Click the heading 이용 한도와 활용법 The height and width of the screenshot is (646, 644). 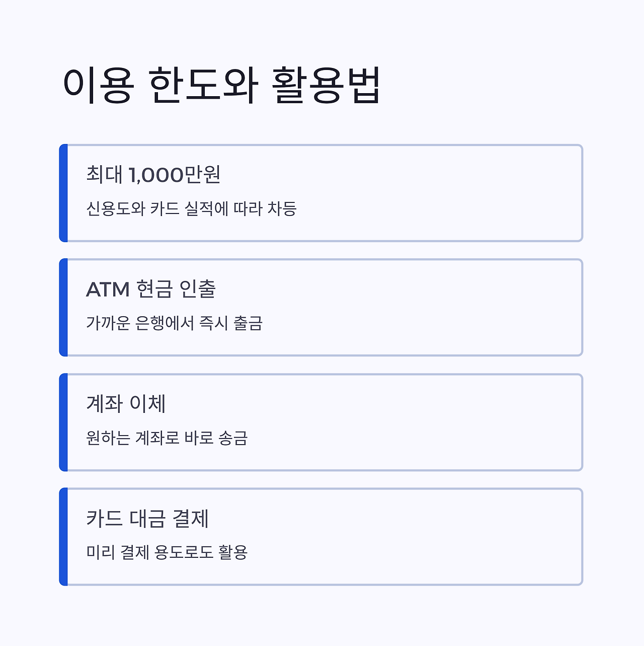[x=221, y=85]
